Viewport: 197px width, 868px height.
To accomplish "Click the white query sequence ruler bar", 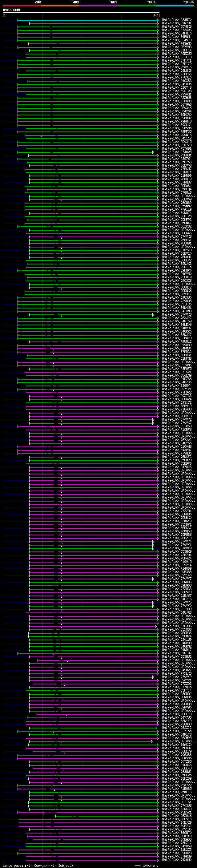I will [81, 13].
